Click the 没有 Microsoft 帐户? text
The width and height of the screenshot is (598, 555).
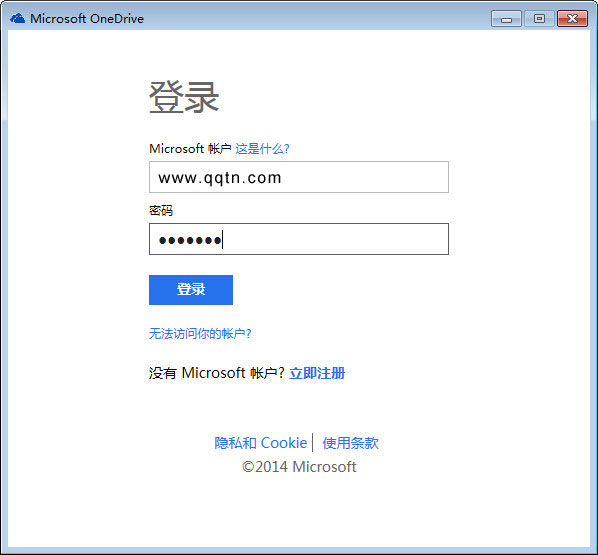click(217, 373)
